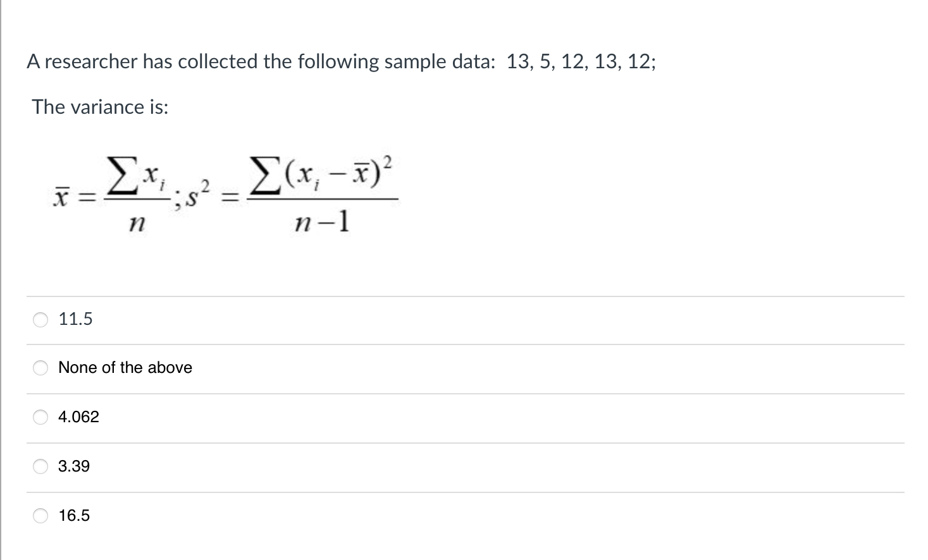
Task: Pick the 16.5 radio button
Action: point(40,515)
